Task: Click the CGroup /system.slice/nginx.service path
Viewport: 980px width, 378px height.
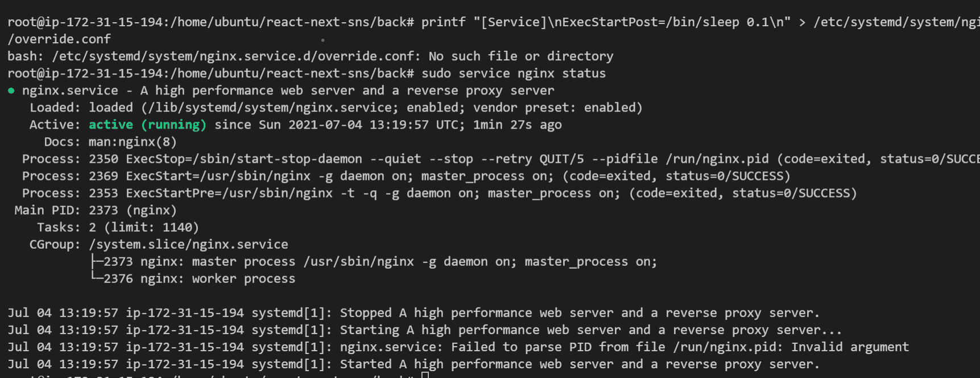Action: (x=188, y=244)
